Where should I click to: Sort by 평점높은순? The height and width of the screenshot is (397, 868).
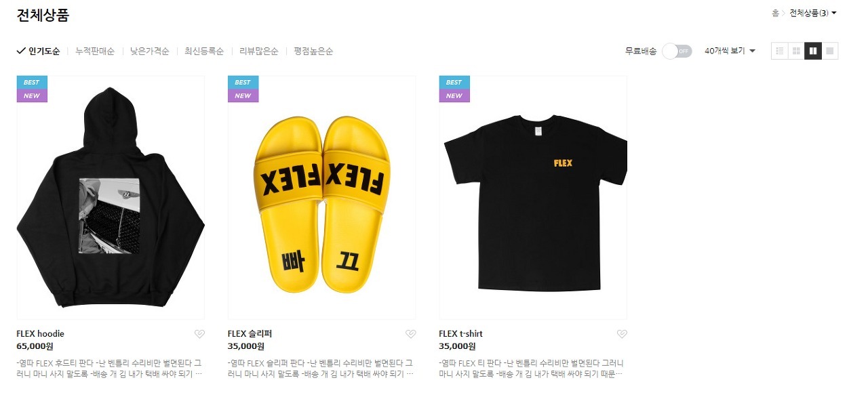coord(313,51)
